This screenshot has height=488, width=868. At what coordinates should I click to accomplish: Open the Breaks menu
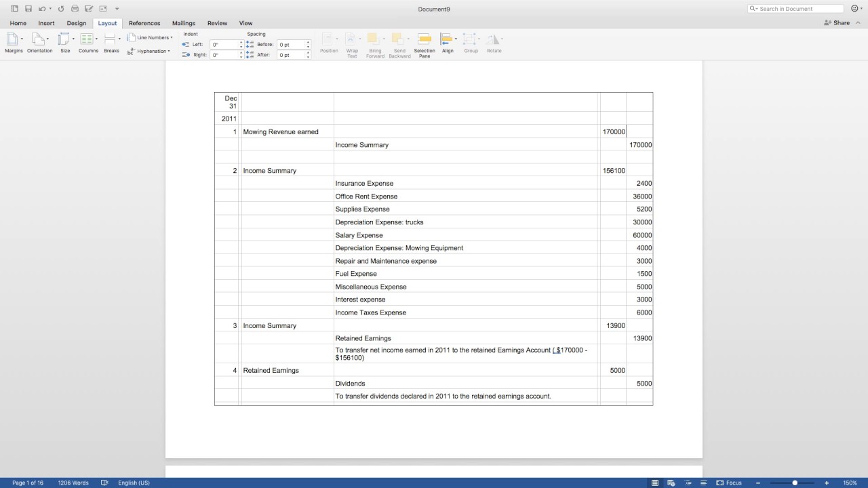[x=111, y=43]
